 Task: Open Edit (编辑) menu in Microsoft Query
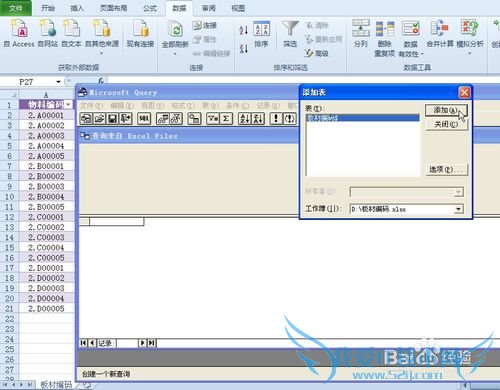[x=122, y=106]
